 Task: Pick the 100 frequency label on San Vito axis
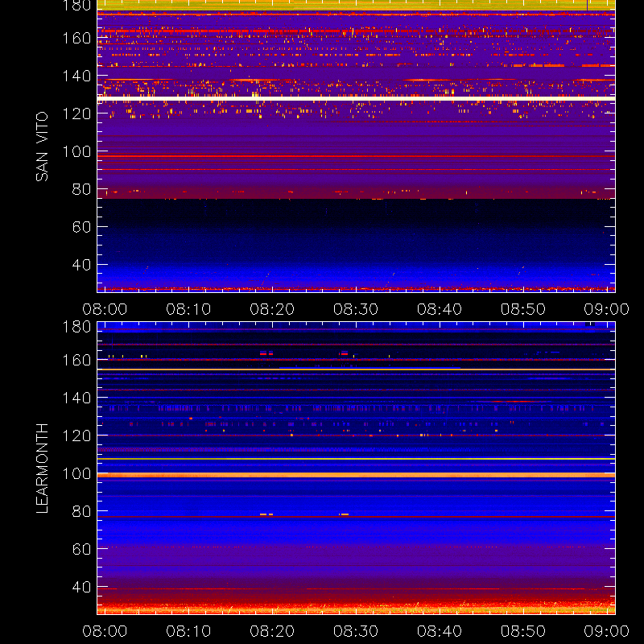tap(76, 151)
